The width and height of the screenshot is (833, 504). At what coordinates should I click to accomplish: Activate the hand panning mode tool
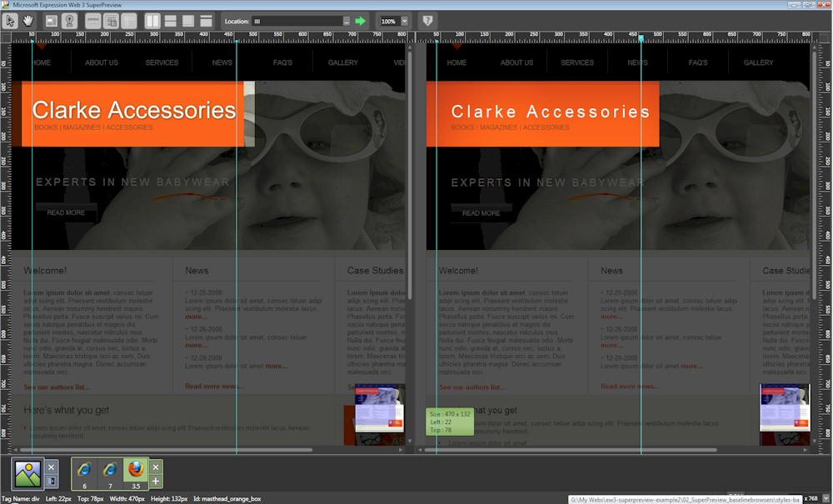pos(28,22)
